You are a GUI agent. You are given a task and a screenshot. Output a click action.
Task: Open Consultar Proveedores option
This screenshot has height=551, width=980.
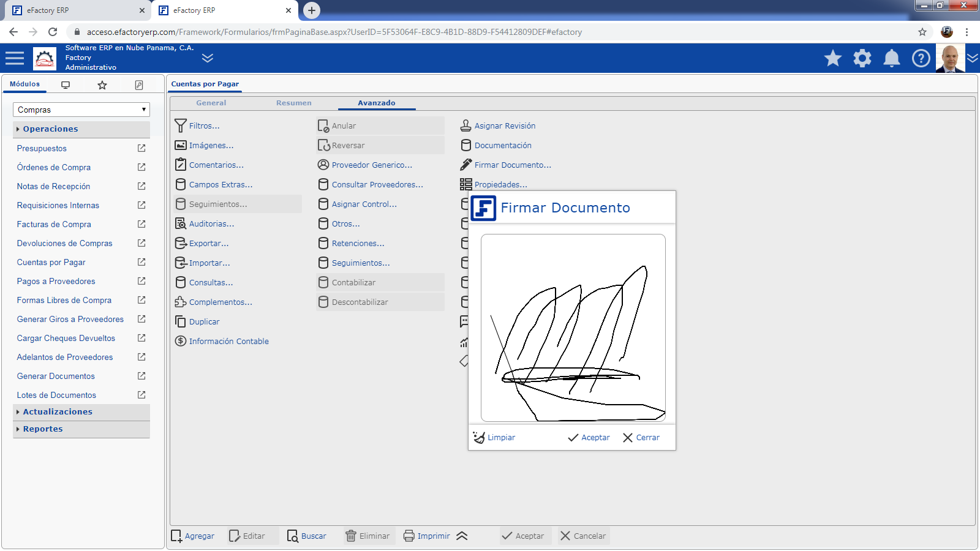371,184
